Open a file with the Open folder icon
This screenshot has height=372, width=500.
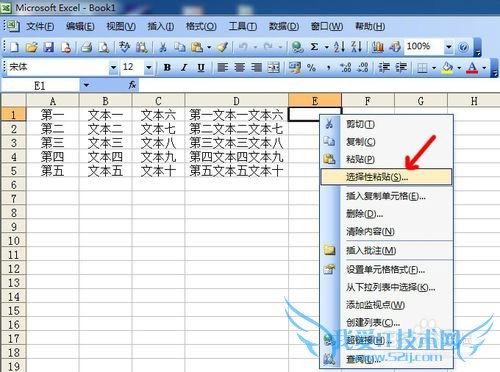[31, 47]
